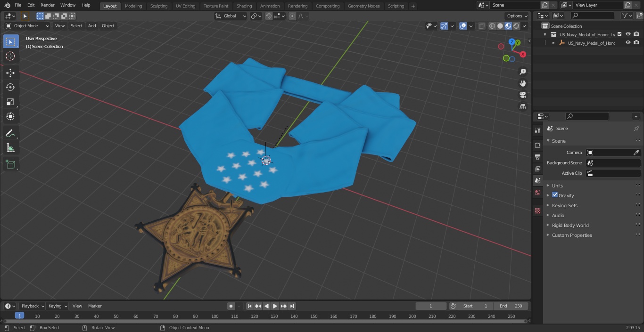This screenshot has width=644, height=332.
Task: Open the viewport Options dropdown
Action: (x=517, y=16)
